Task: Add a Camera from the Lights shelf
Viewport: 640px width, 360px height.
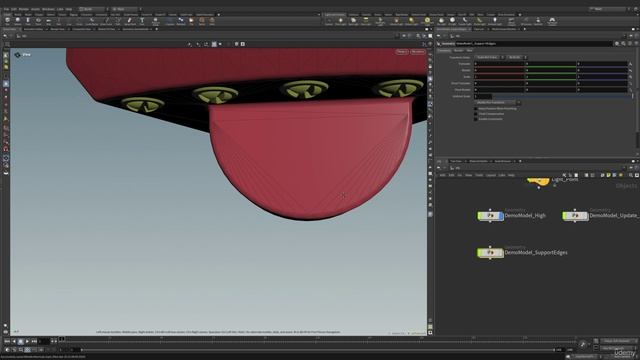Action: coord(329,21)
